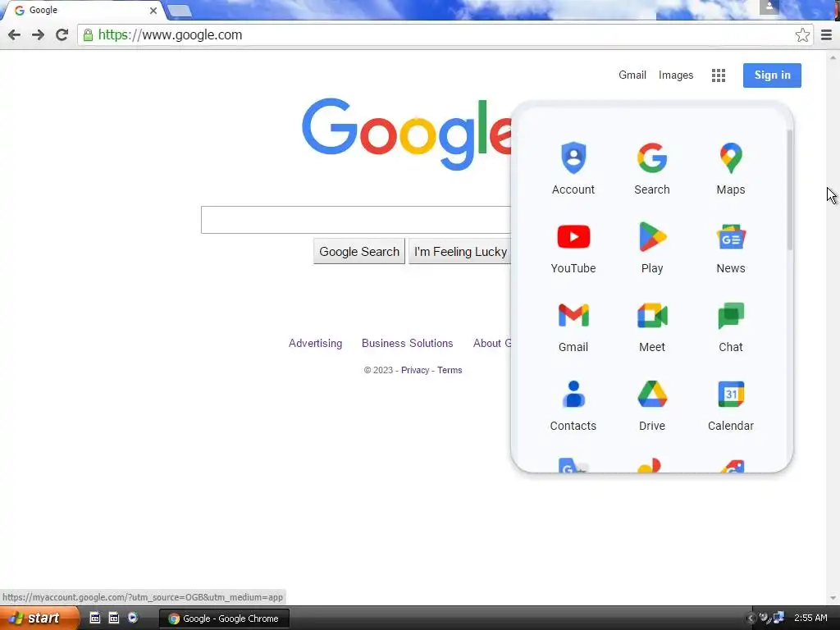840x630 pixels.
Task: Open Google News icon
Action: pos(731,248)
